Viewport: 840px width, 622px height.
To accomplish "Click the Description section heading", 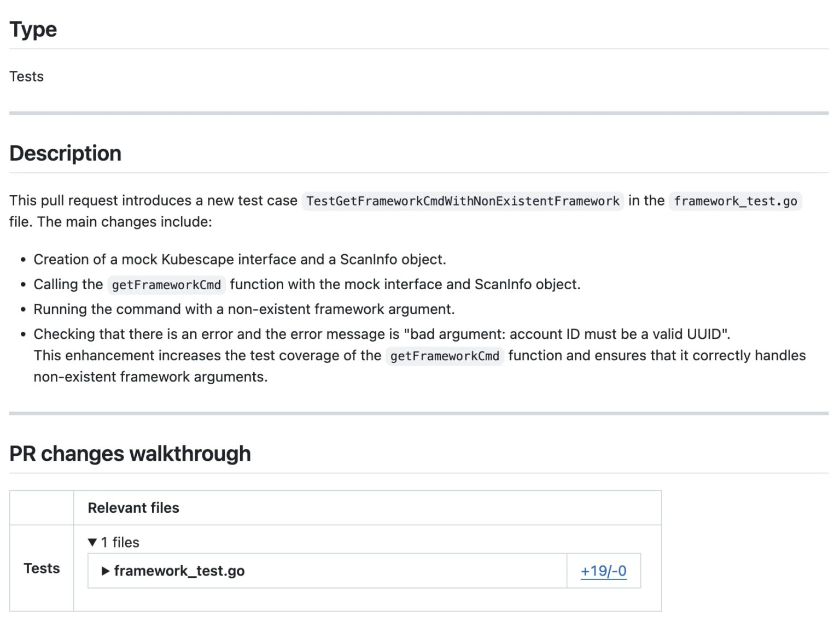I will [65, 154].
